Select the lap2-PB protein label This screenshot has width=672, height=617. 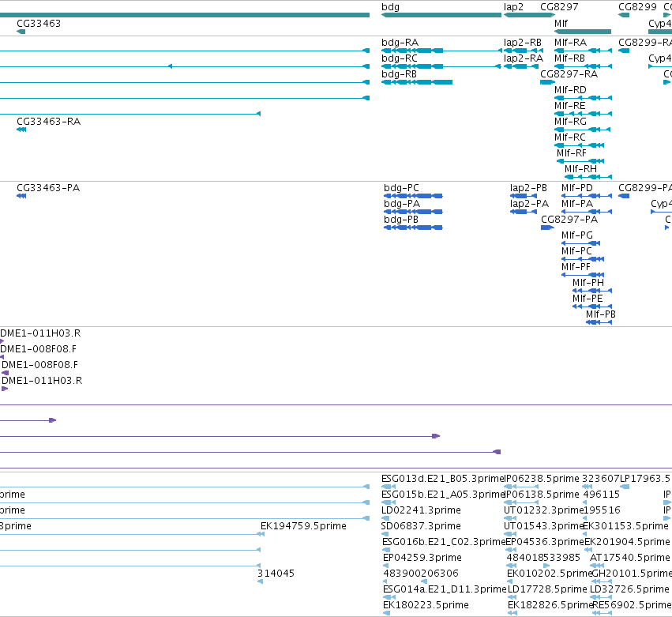pos(528,188)
